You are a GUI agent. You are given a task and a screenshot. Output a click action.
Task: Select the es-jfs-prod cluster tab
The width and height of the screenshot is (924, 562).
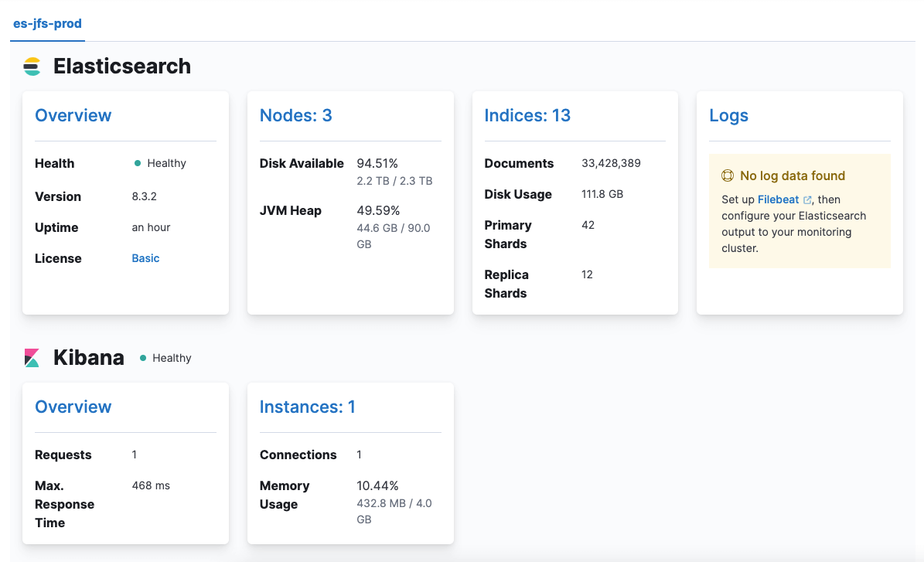[48, 23]
